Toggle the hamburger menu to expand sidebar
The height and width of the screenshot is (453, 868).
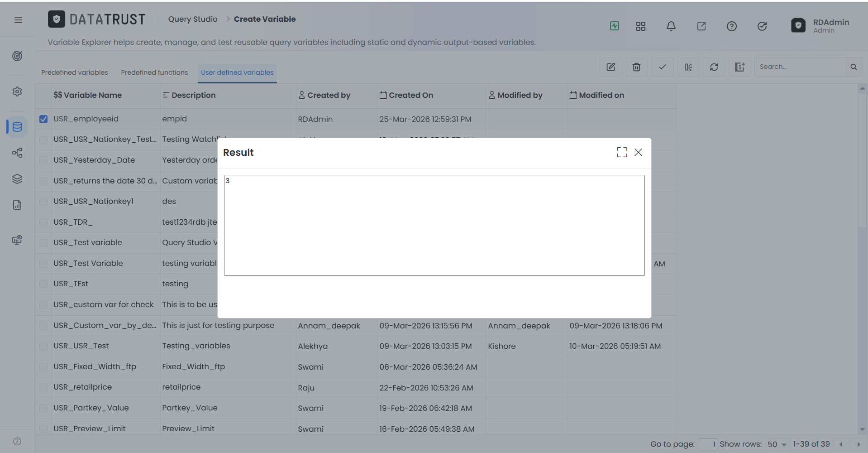tap(18, 20)
